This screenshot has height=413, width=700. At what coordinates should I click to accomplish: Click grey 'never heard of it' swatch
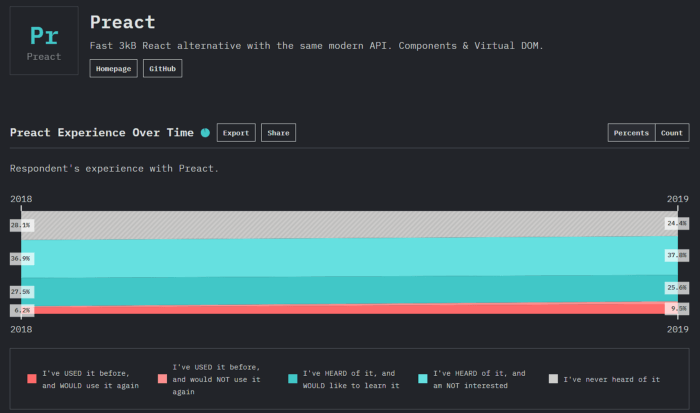(553, 379)
